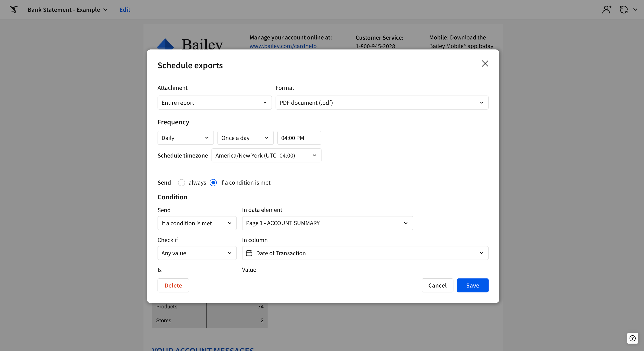644x351 pixels.
Task: Open the Daily frequency dropdown
Action: (x=185, y=138)
